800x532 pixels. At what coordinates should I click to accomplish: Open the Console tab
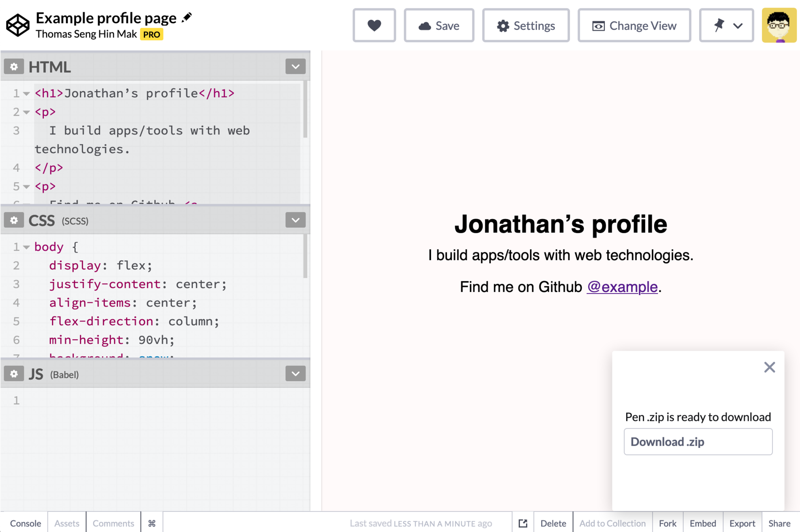point(25,523)
